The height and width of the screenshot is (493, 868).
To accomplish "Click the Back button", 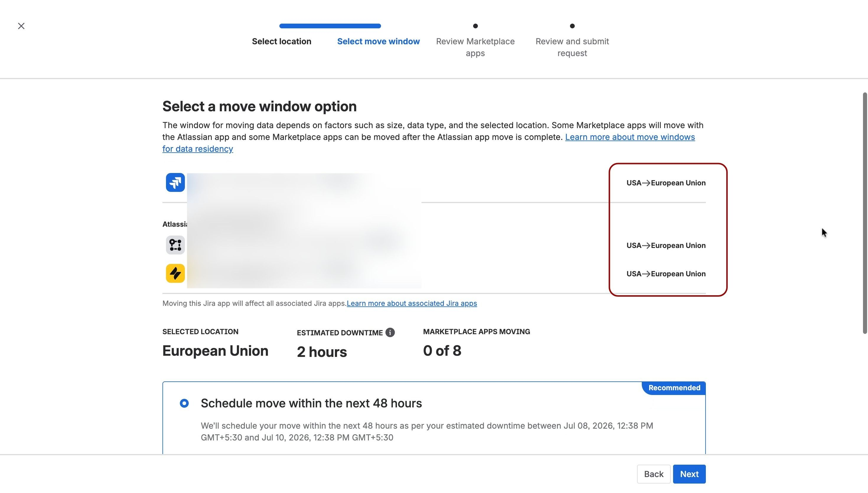I will (x=654, y=474).
